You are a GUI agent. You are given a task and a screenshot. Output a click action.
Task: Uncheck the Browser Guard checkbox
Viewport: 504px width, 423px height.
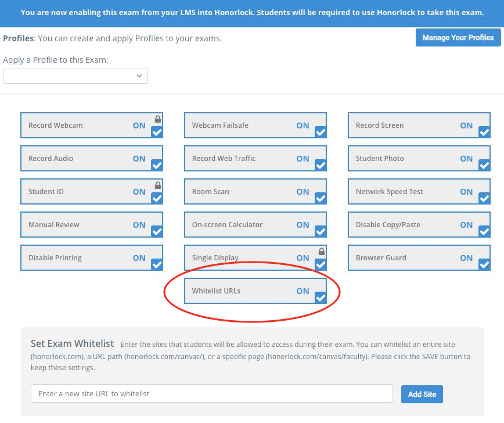(484, 264)
